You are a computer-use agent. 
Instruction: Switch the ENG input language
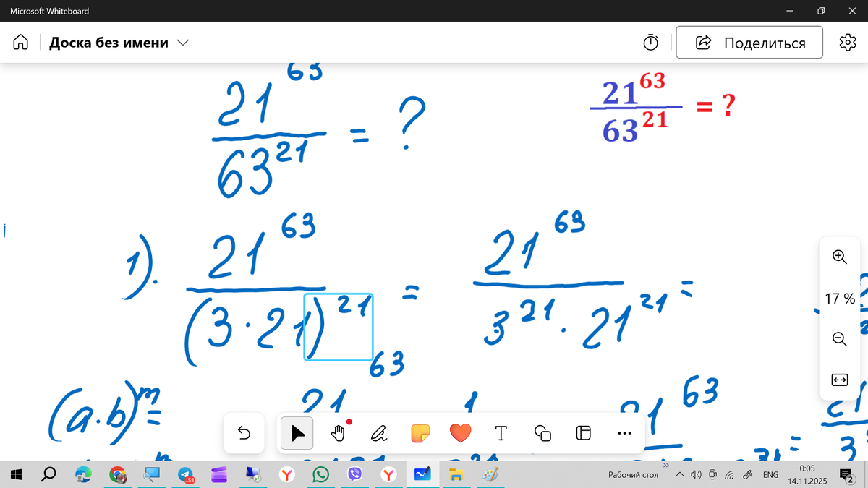(x=771, y=474)
